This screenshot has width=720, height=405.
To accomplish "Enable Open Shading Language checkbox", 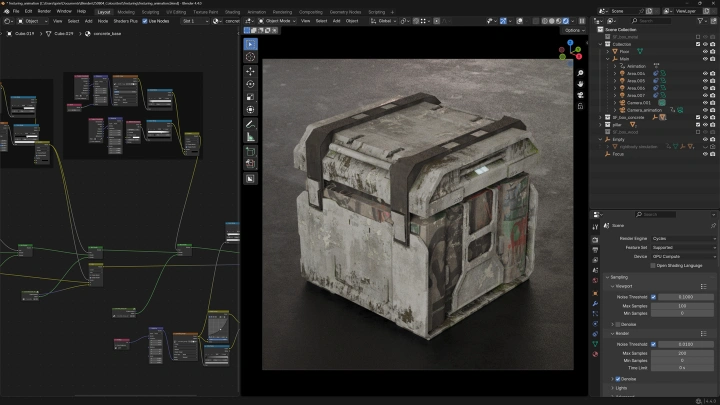I will 652,265.
